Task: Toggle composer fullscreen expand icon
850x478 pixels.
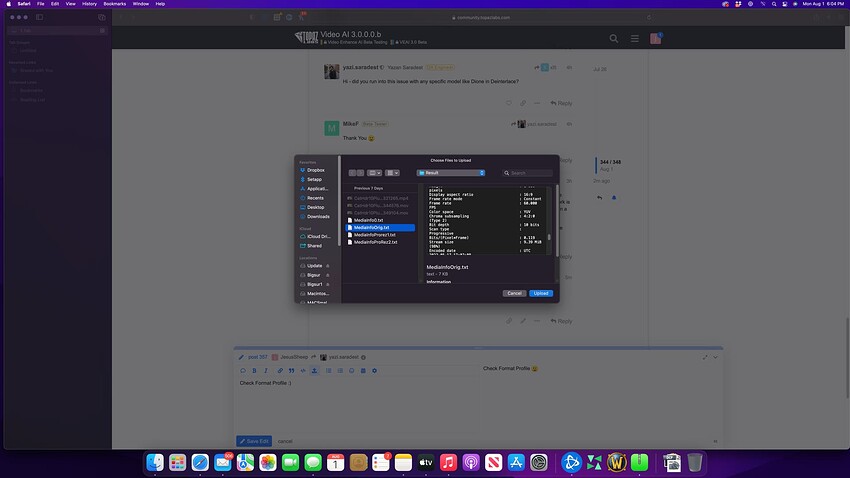Action: [705, 357]
